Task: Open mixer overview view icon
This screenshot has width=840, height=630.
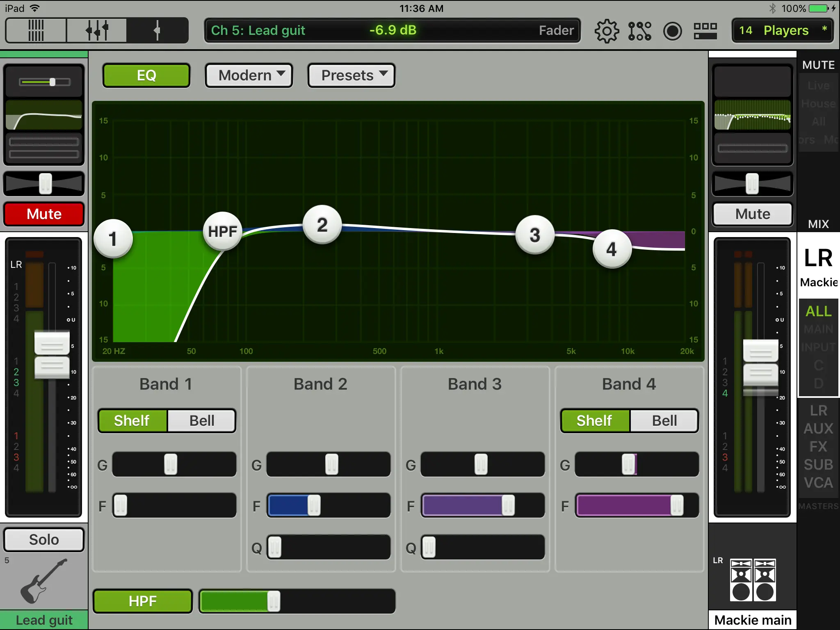Action: 36,30
